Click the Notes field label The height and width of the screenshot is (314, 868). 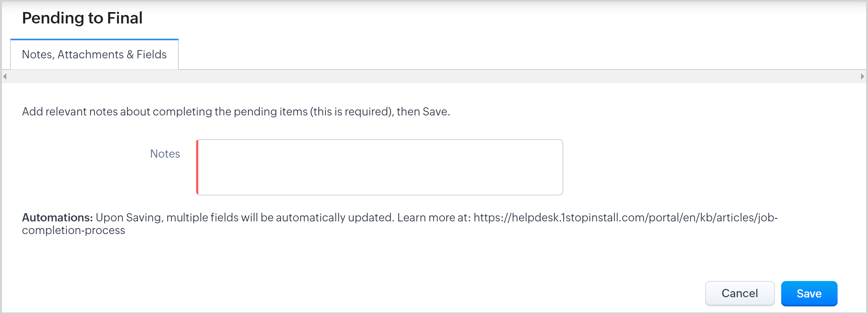coord(165,154)
